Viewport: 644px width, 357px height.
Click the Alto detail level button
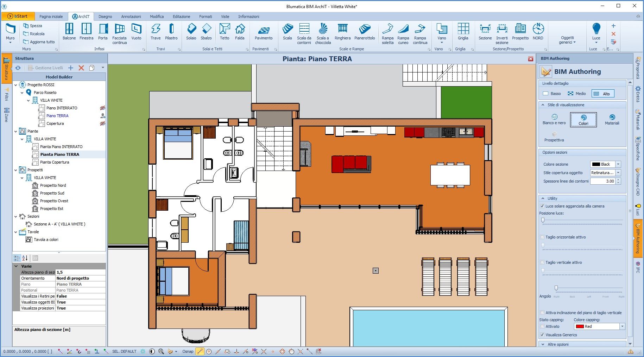602,94
